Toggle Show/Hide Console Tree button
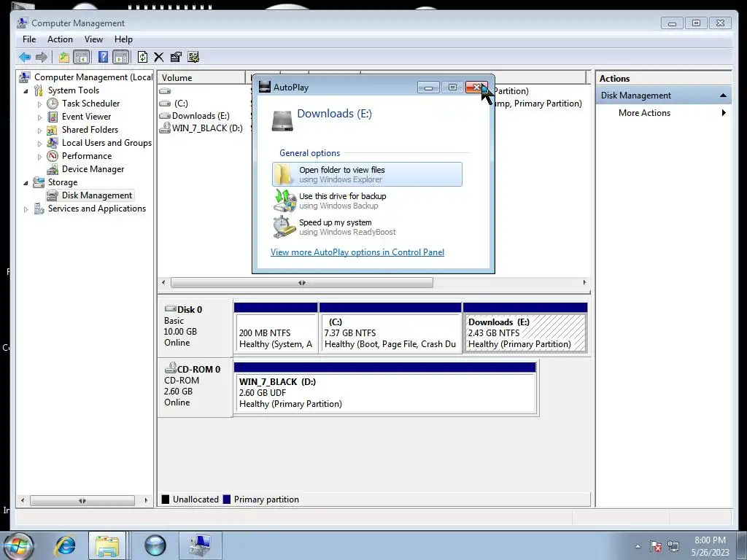Screen dimensions: 747x560 click(82, 57)
